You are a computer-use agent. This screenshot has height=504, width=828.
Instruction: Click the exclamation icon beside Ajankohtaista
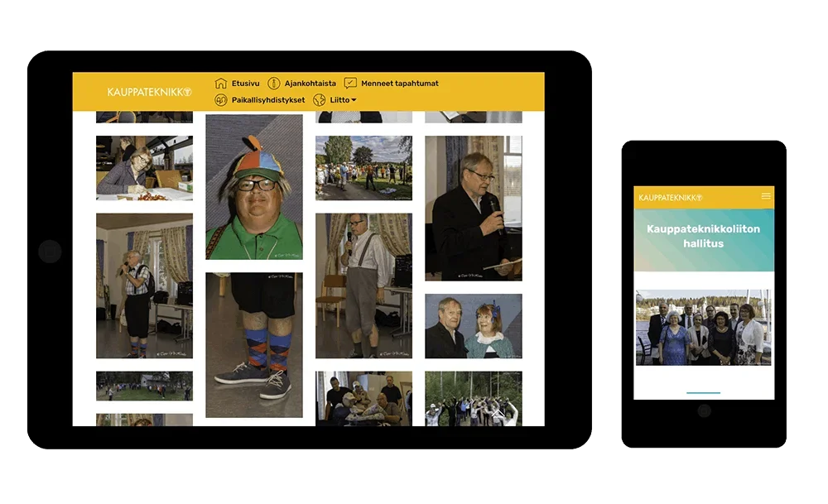[273, 84]
